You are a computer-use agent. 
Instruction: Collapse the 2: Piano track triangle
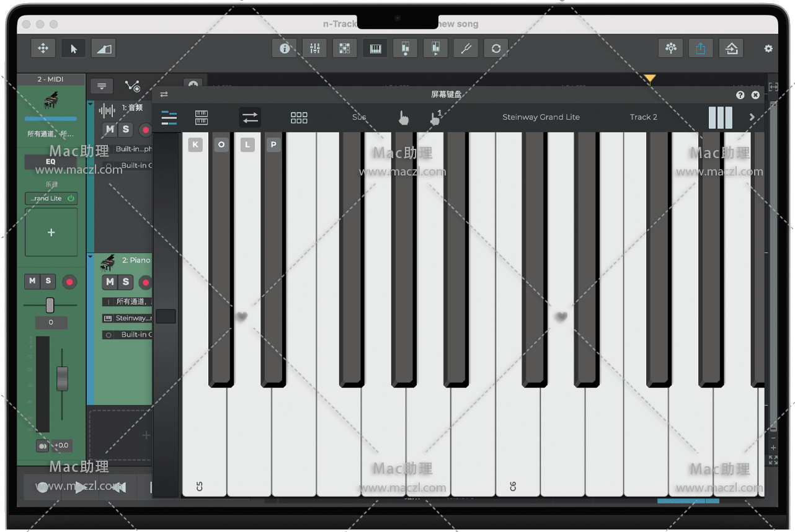pyautogui.click(x=91, y=256)
